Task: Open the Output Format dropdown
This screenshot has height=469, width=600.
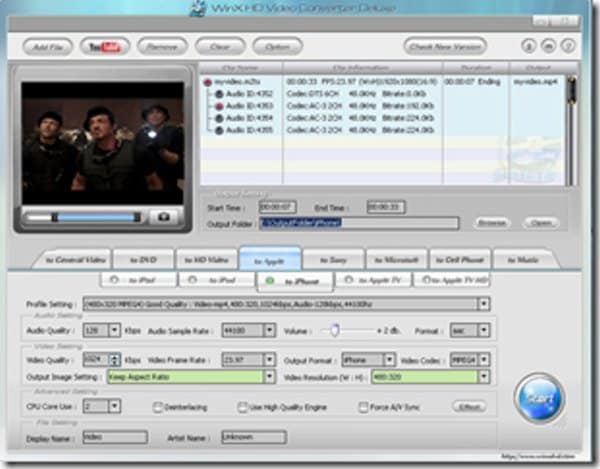Action: [x=389, y=360]
